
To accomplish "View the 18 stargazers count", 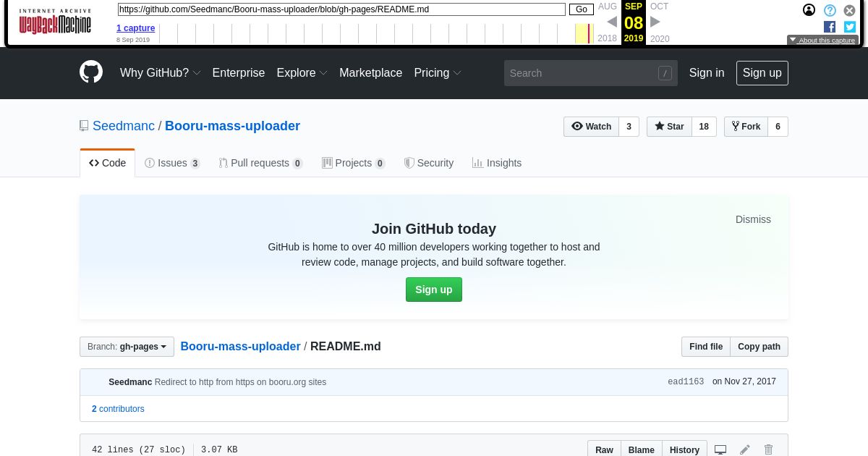I will click(x=704, y=127).
